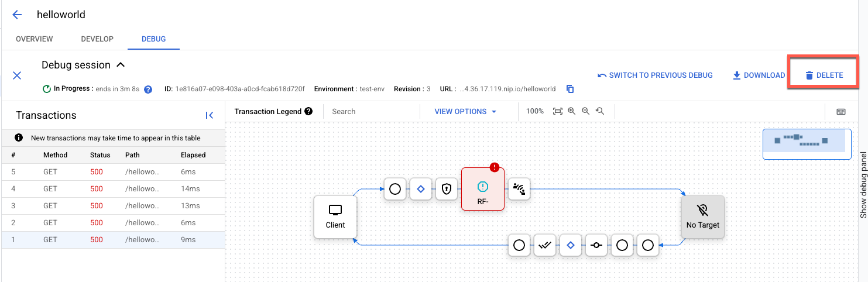Click the Delete debug session button
The width and height of the screenshot is (868, 282).
click(824, 75)
